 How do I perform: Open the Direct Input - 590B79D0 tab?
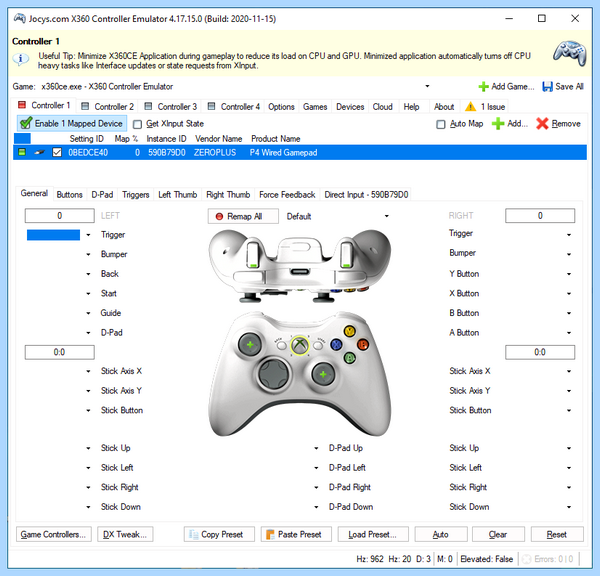click(x=366, y=194)
